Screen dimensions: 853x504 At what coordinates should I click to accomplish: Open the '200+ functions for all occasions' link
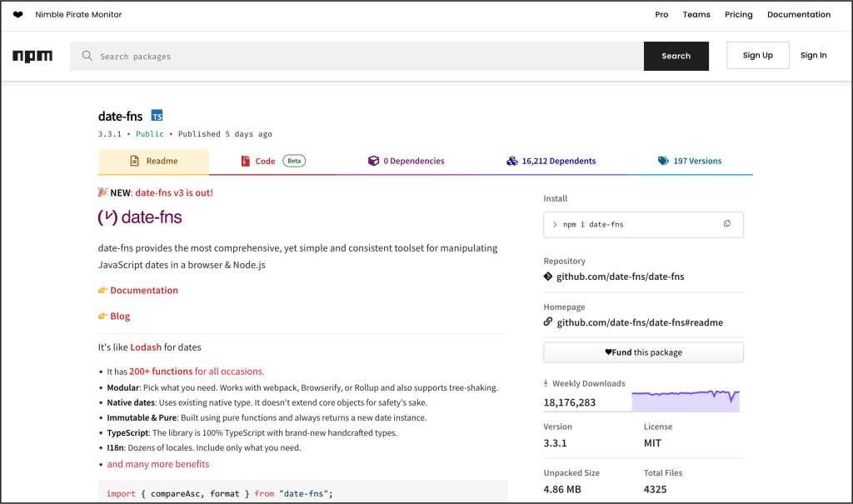pyautogui.click(x=197, y=372)
